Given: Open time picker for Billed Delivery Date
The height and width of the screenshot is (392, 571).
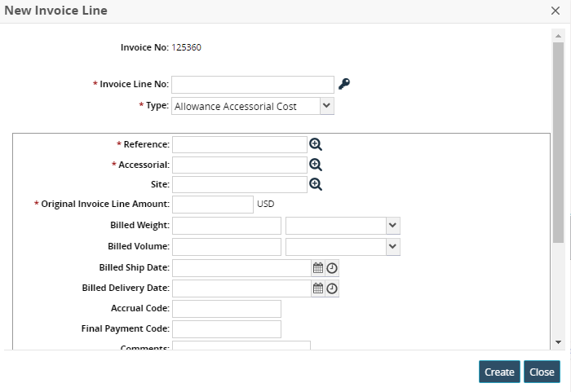Looking at the screenshot, I should (x=332, y=288).
